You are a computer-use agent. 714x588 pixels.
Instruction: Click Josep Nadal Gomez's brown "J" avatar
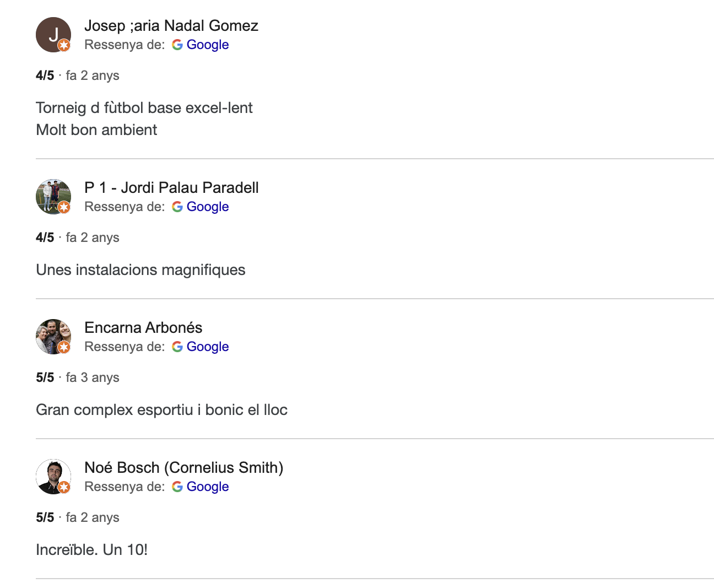click(x=53, y=34)
